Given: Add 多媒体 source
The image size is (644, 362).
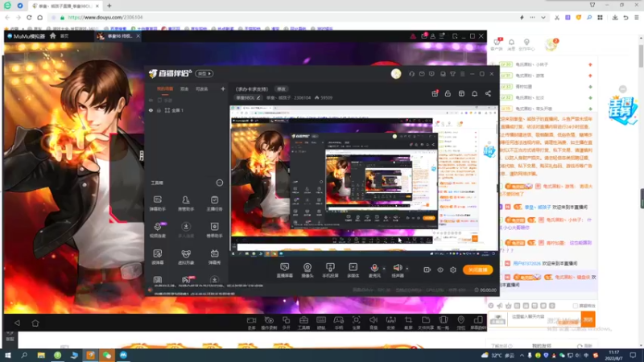Looking at the screenshot, I should pyautogui.click(x=353, y=270).
